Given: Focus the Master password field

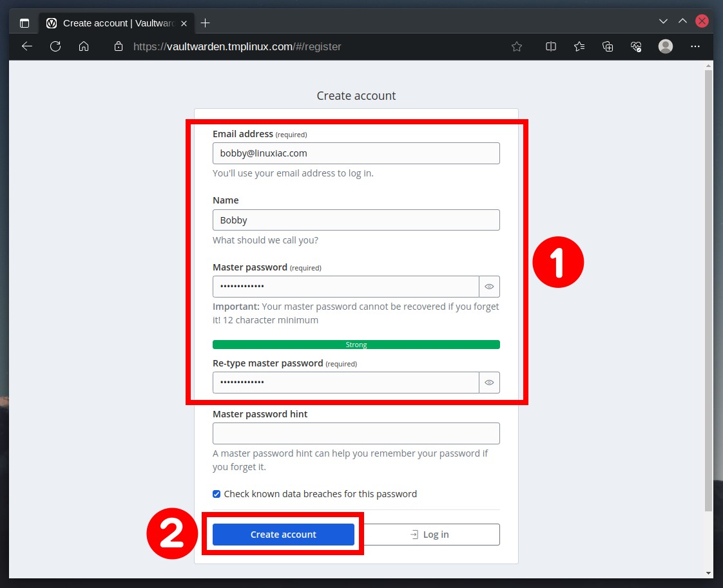Looking at the screenshot, I should [346, 287].
